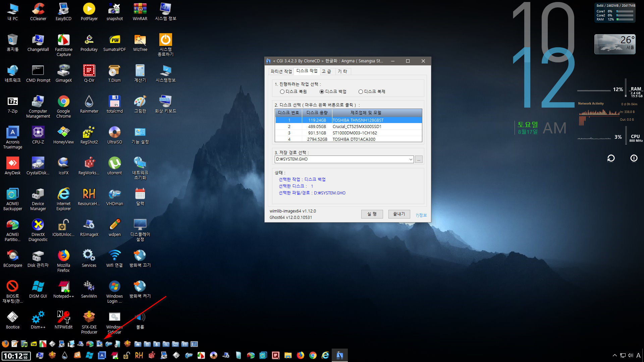This screenshot has height=362, width=644.
Task: Expand the save path dropdown
Action: 411,160
